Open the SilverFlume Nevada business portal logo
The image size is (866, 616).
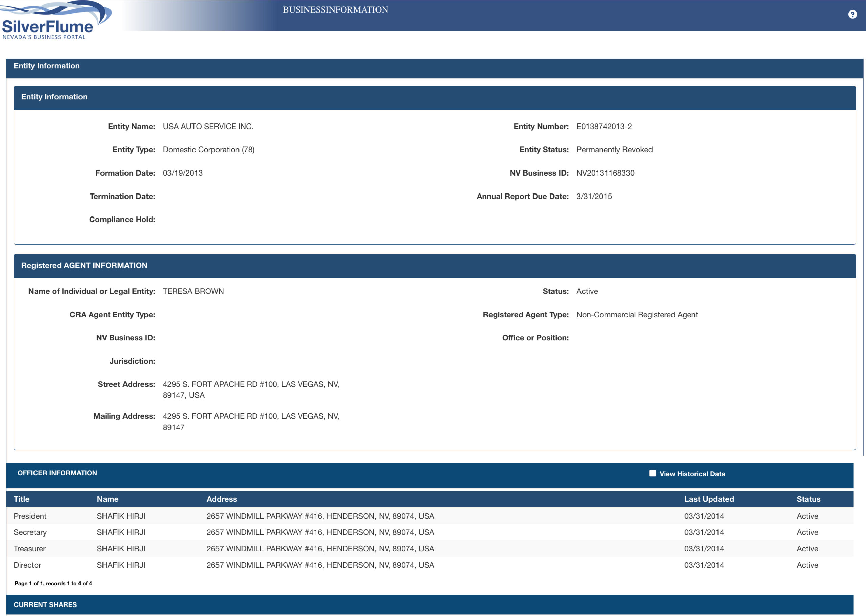point(56,20)
